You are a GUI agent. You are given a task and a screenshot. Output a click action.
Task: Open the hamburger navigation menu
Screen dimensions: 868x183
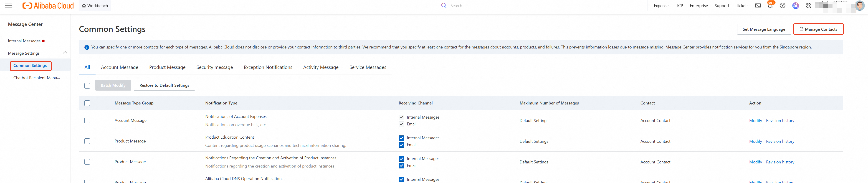pyautogui.click(x=8, y=6)
